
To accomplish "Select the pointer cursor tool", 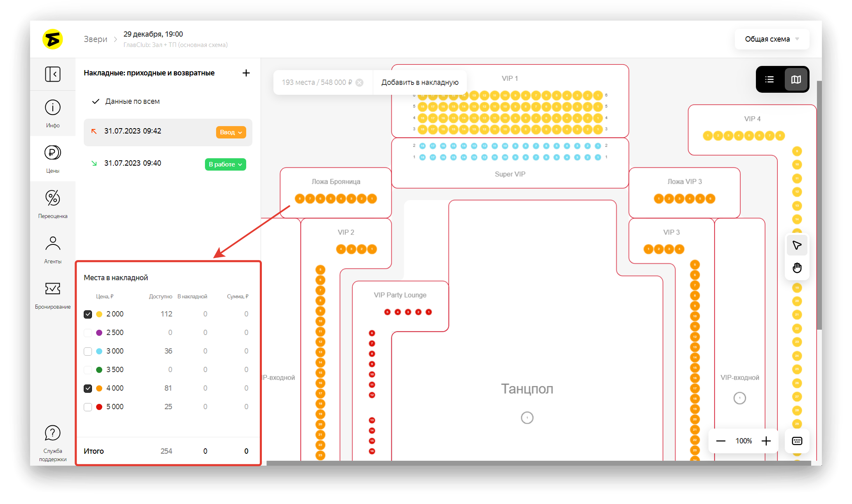I will pos(797,246).
